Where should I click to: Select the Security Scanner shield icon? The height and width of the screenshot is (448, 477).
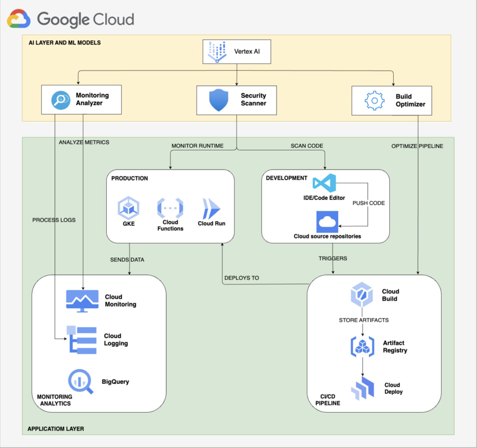219,100
